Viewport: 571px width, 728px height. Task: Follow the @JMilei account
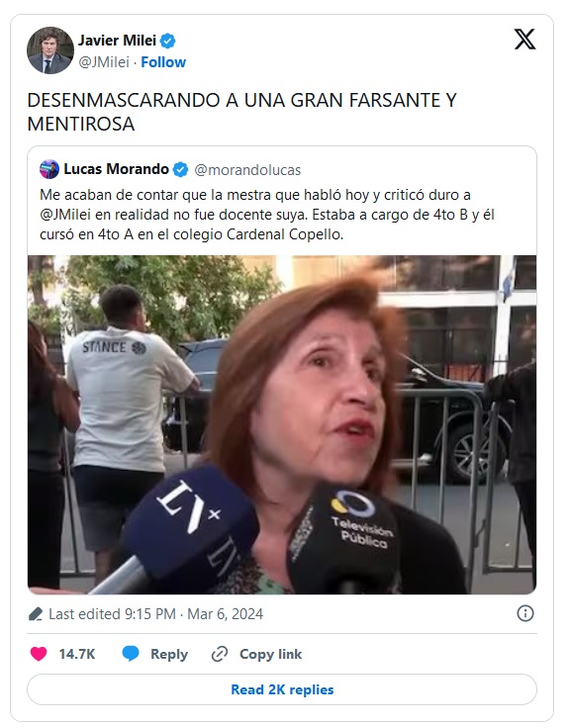(163, 62)
